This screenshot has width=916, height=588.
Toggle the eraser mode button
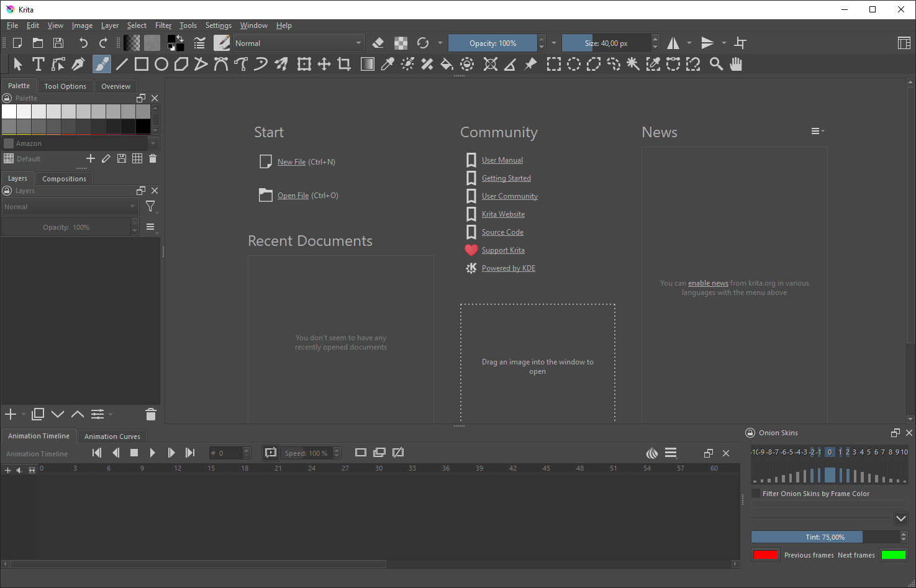coord(378,43)
